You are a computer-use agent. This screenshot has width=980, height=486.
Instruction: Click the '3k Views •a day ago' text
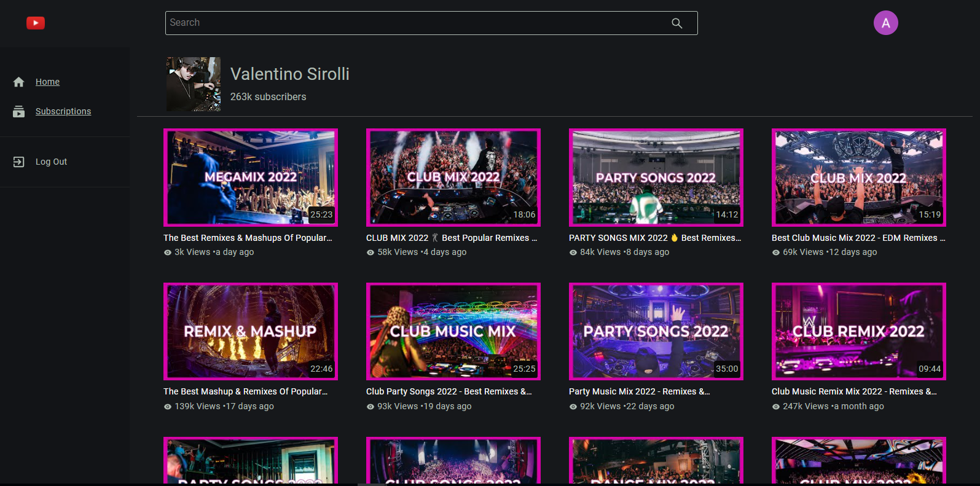pyautogui.click(x=214, y=252)
